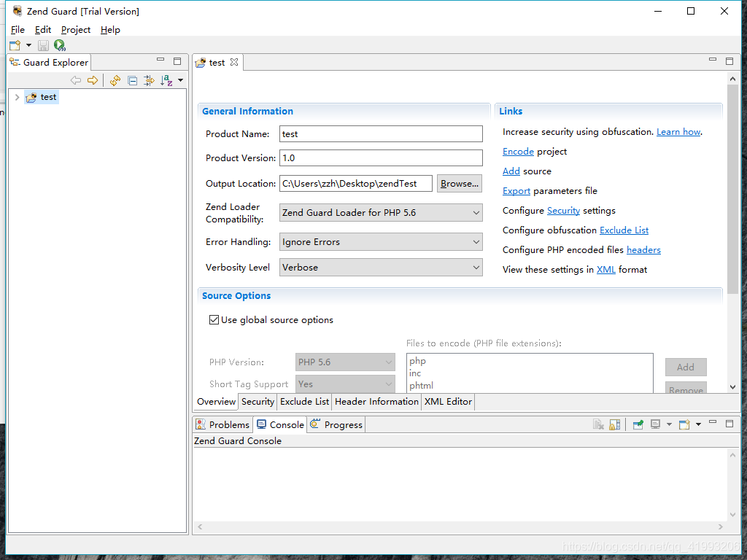
Task: Click the Output Location path field
Action: click(x=356, y=183)
